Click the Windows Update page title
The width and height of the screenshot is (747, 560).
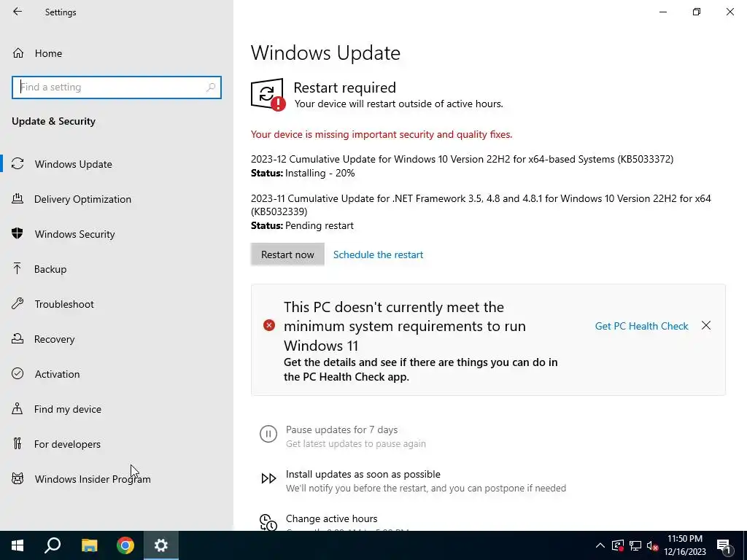pyautogui.click(x=325, y=52)
